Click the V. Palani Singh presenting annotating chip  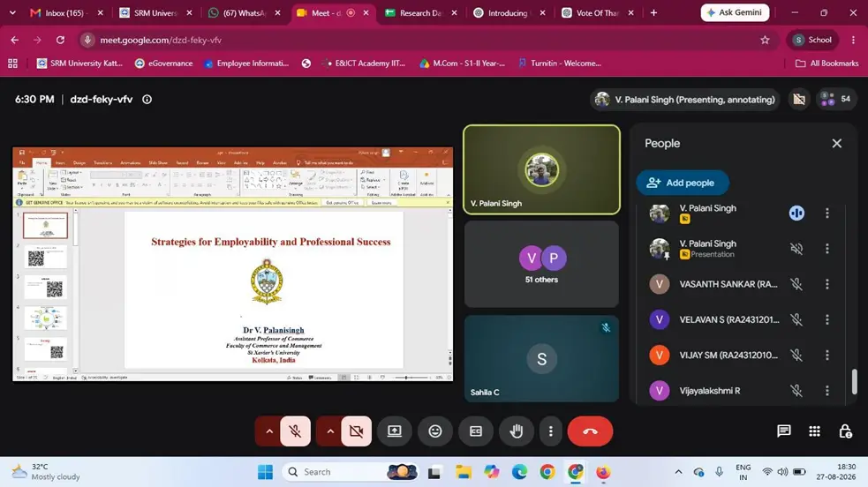coord(684,100)
